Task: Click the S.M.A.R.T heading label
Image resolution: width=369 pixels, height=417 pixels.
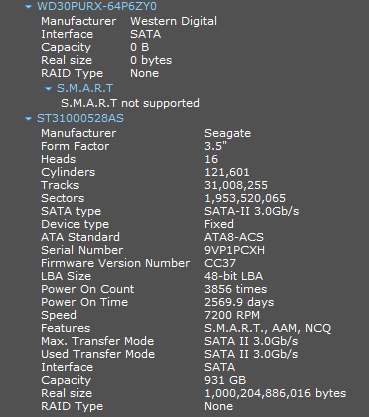Action: tap(85, 88)
